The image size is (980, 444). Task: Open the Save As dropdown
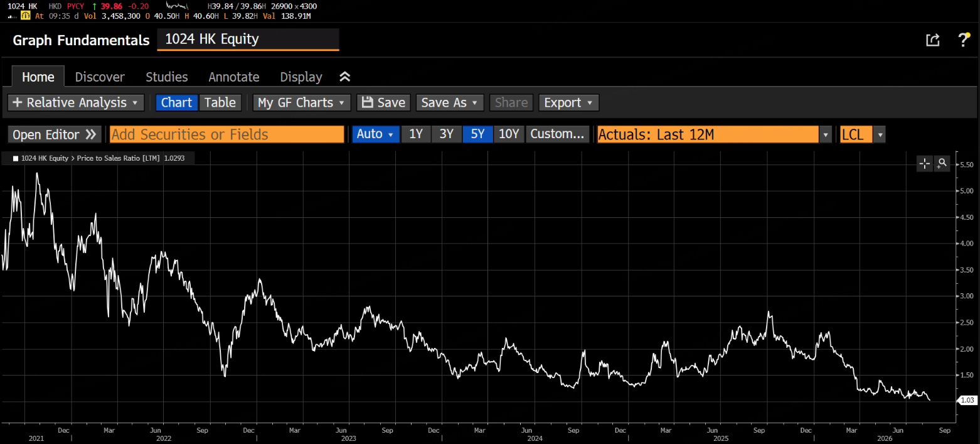point(450,102)
